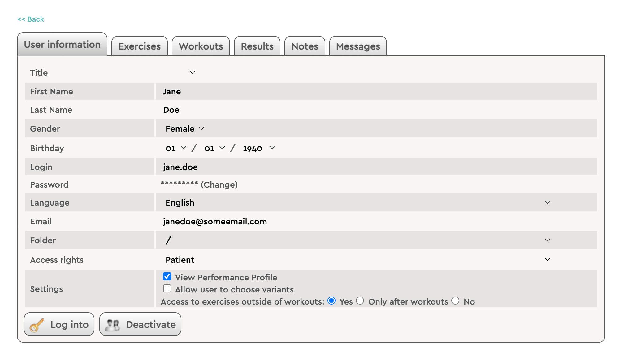Click the password Change link
This screenshot has width=637, height=364.
click(219, 185)
